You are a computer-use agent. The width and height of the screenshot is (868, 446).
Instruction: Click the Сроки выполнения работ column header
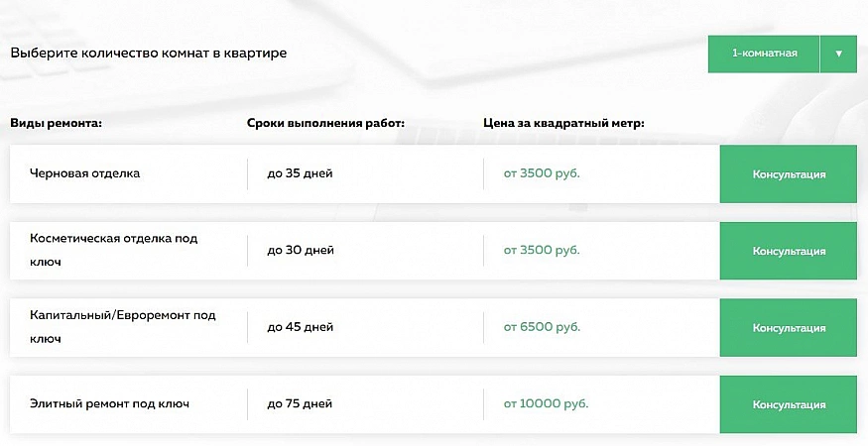click(x=325, y=123)
